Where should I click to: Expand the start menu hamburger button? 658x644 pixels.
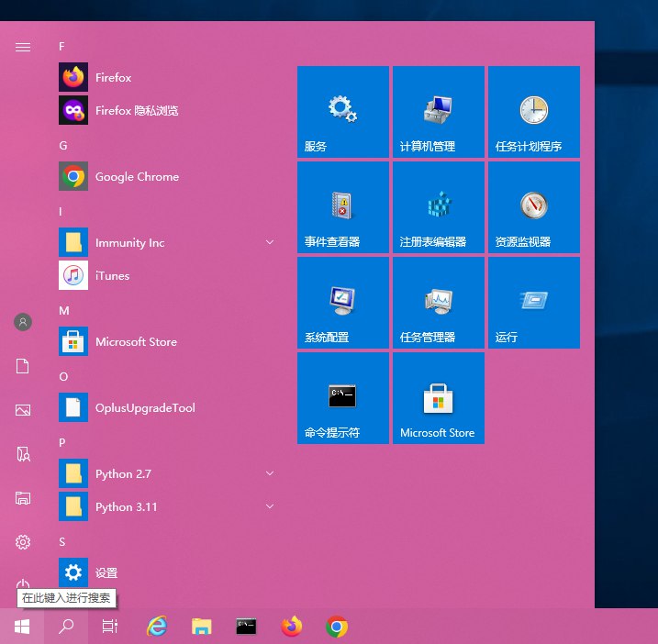coord(23,47)
